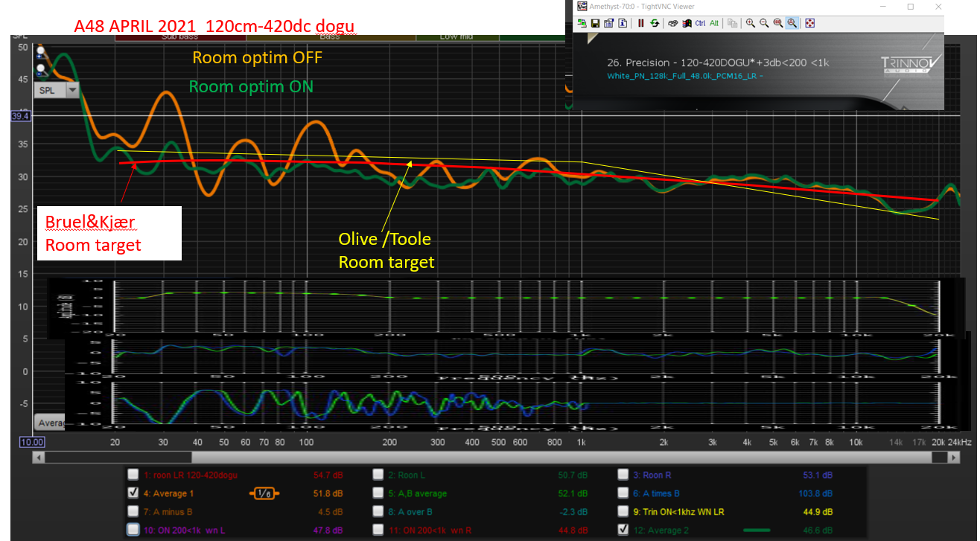Maximize the TightVNC Viewer window
This screenshot has width=980, height=541.
[910, 6]
